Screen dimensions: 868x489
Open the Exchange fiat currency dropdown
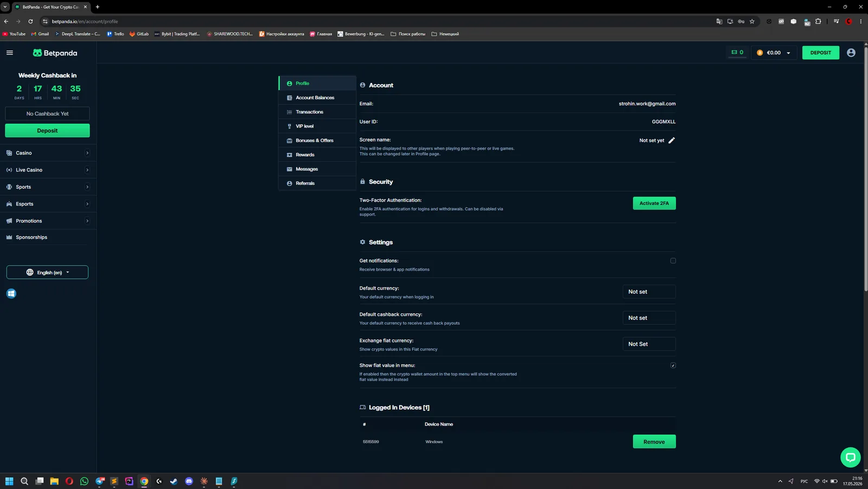[649, 344]
